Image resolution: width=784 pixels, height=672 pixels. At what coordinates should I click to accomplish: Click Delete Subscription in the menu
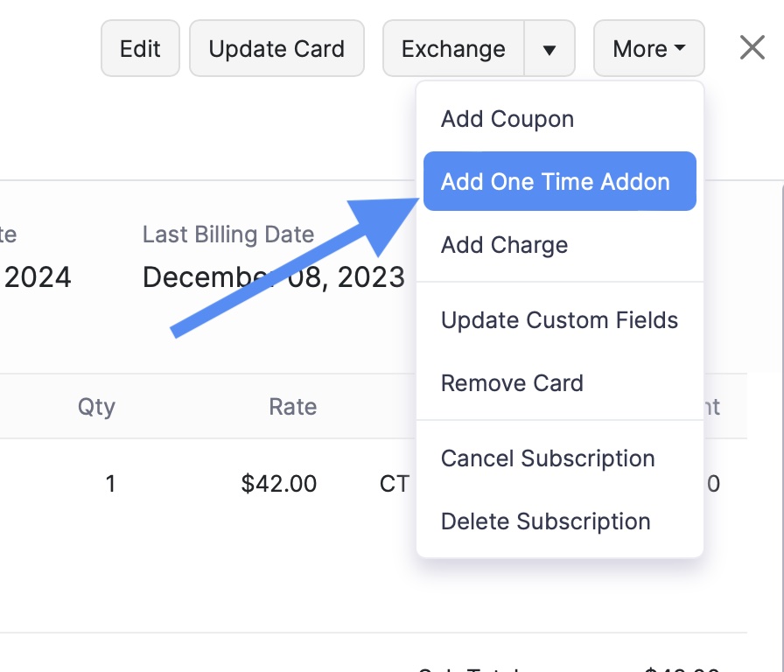point(545,521)
